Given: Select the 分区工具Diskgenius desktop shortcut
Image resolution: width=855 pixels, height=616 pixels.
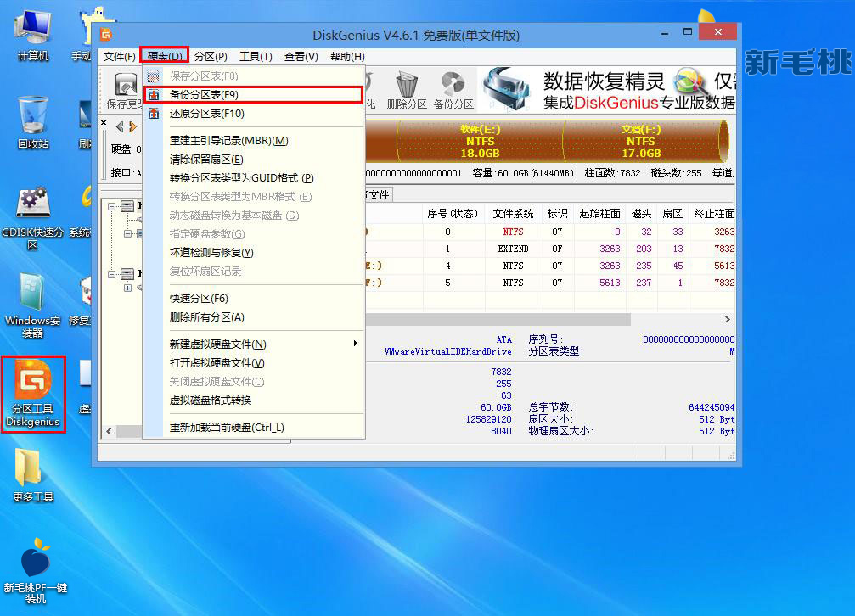Looking at the screenshot, I should click(x=33, y=395).
